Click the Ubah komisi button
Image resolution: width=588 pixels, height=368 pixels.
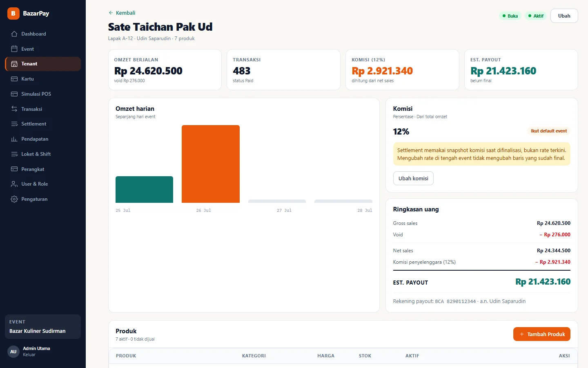(x=413, y=178)
